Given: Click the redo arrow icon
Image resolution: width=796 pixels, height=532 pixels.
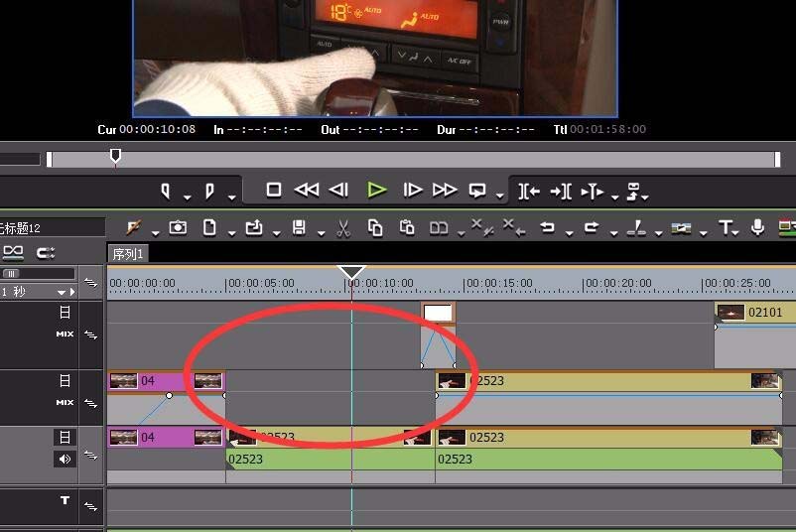Looking at the screenshot, I should point(592,227).
